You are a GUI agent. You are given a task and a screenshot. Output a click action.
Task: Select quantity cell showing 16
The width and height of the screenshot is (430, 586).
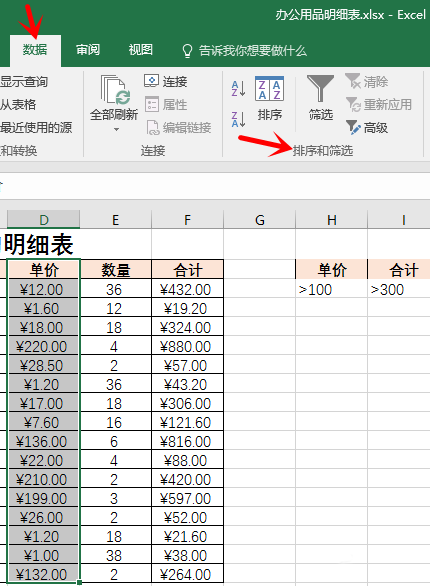click(116, 422)
